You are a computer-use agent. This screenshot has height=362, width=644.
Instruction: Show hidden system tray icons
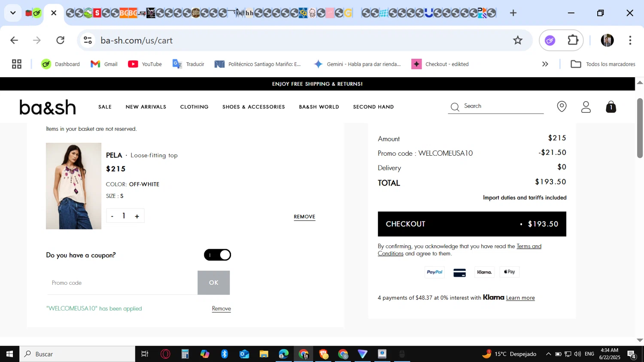[x=548, y=354]
